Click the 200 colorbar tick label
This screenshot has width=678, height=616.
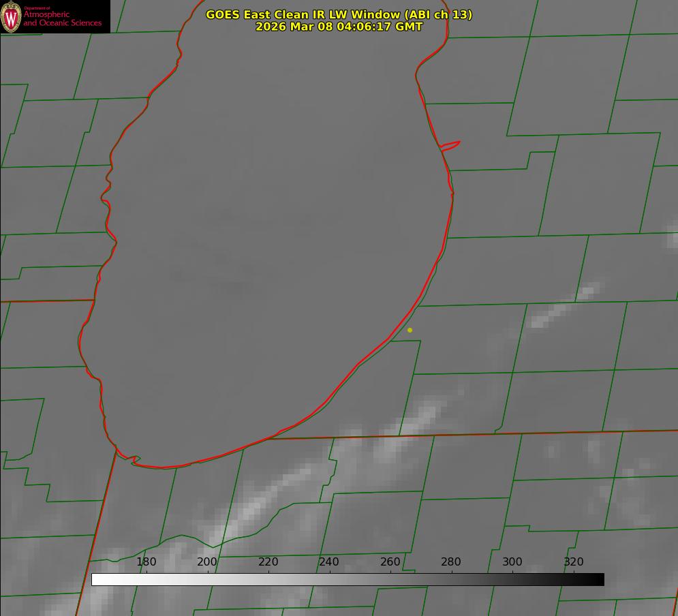tap(207, 561)
